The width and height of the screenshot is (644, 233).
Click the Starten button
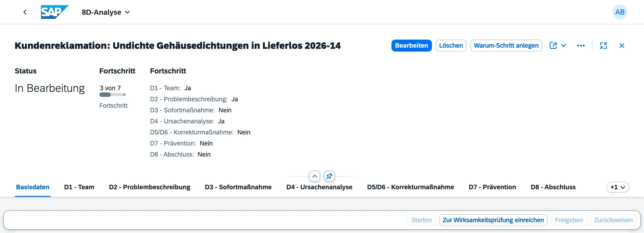422,220
